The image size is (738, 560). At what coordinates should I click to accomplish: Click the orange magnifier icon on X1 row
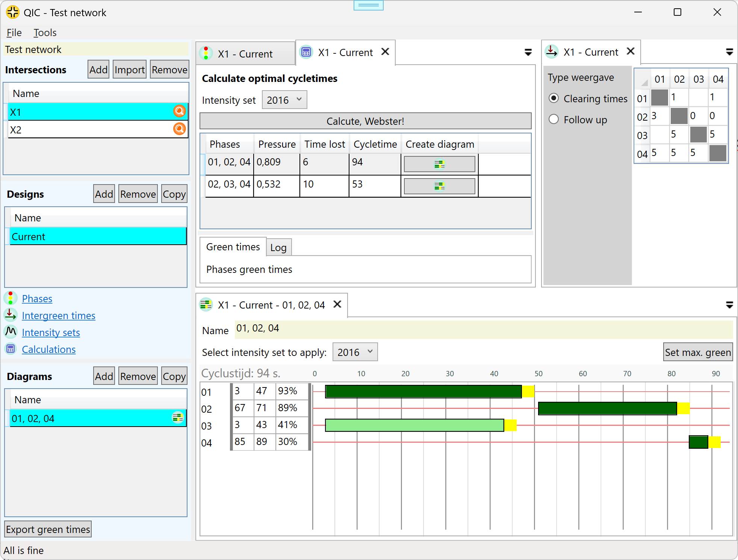pos(180,111)
